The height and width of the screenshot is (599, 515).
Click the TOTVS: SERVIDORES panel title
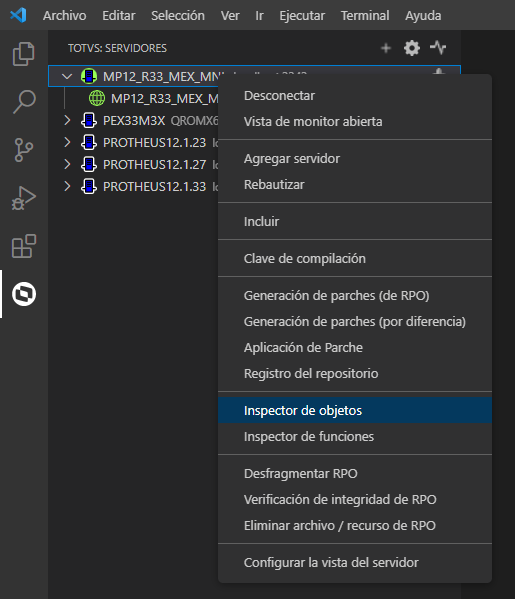pos(117,49)
